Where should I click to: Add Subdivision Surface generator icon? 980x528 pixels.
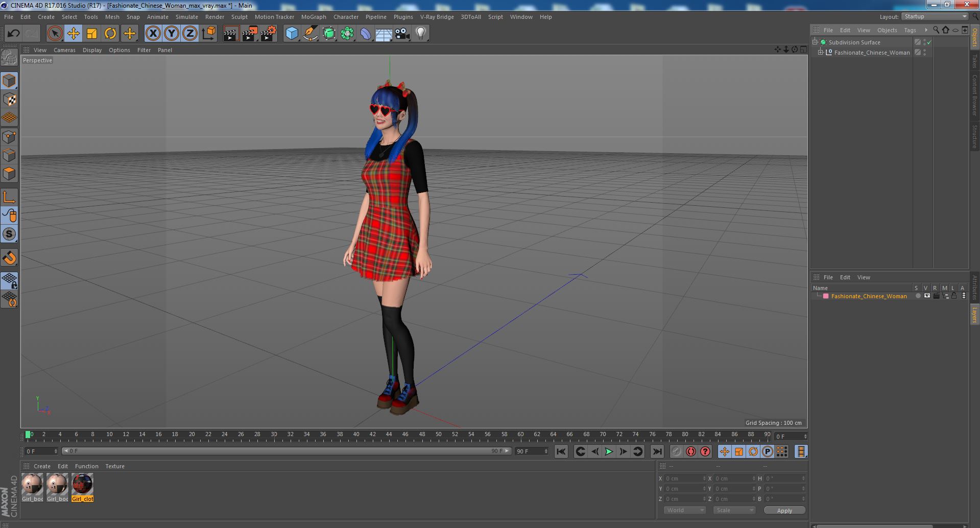pos(329,34)
